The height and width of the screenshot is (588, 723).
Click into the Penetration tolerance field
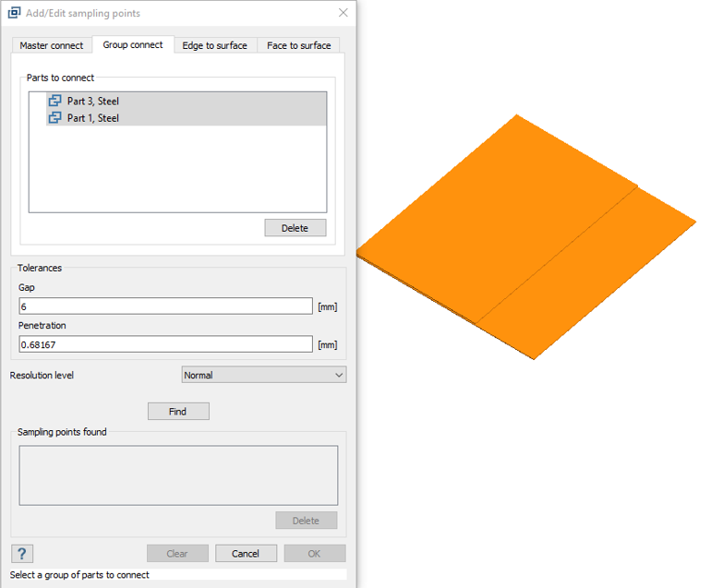166,344
